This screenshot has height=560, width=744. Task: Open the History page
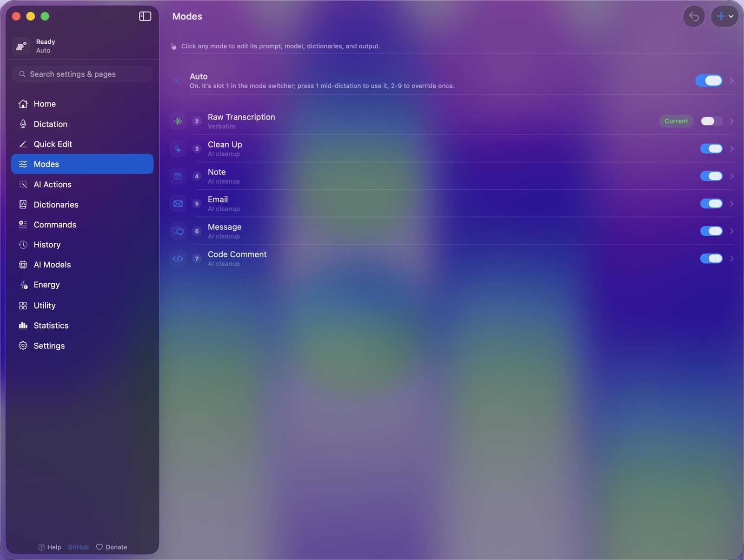click(x=82, y=245)
